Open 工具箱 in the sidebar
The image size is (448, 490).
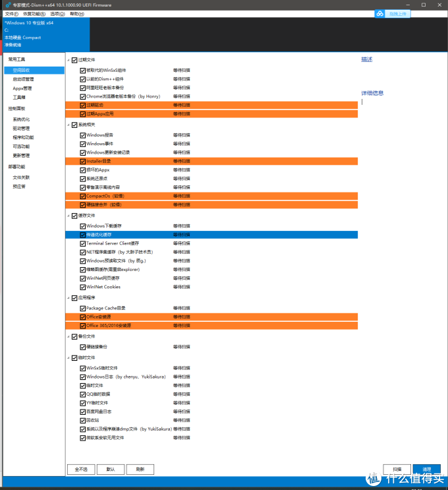(19, 98)
